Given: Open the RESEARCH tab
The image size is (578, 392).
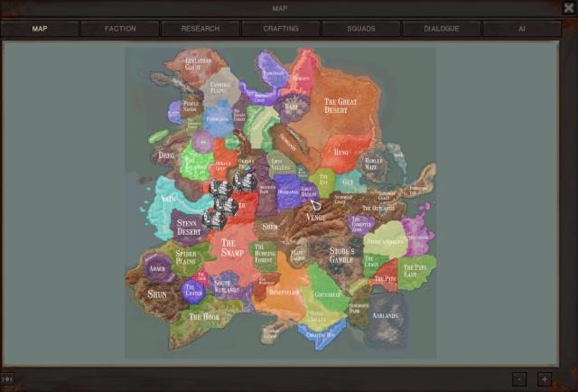Looking at the screenshot, I should [200, 29].
